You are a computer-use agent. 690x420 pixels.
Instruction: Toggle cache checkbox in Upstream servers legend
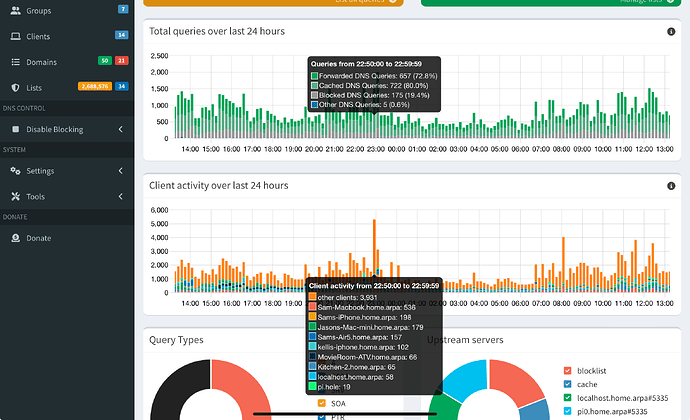click(567, 384)
